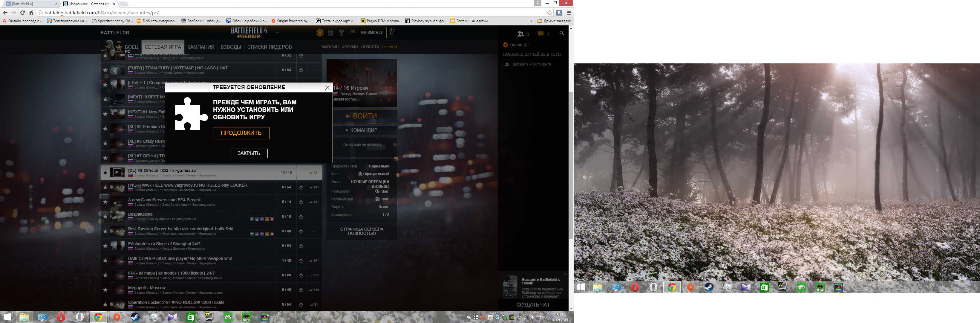Launch Steam from the taskbar

tap(135, 317)
